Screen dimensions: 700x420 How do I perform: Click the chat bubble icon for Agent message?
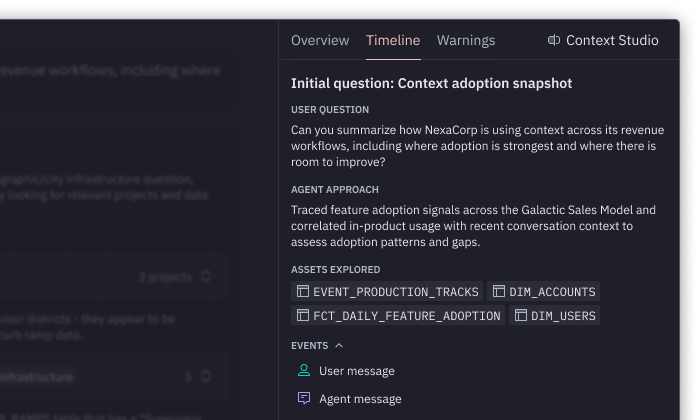pyautogui.click(x=304, y=399)
